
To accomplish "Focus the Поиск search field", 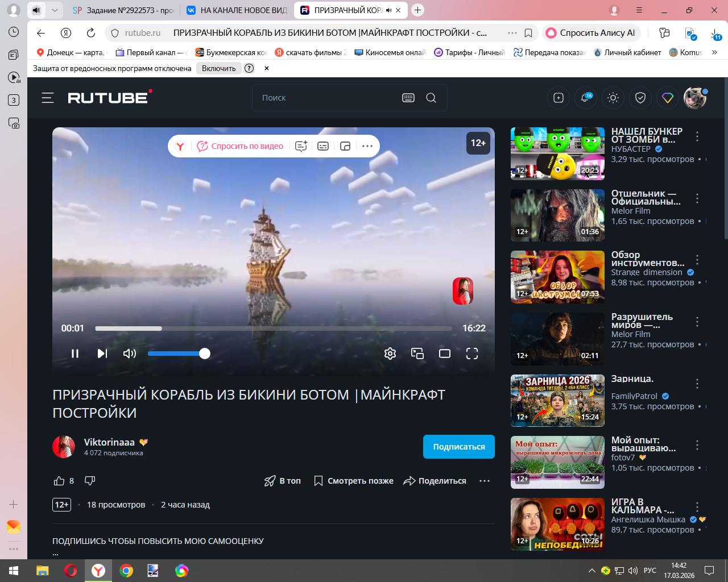I will point(327,98).
